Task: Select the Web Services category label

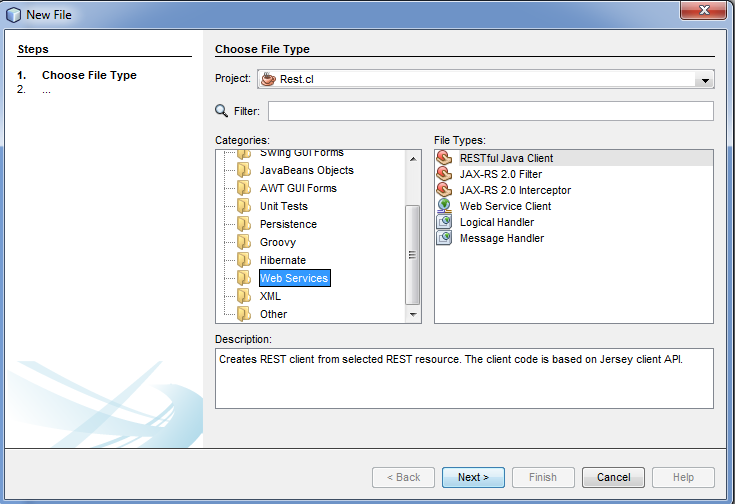Action: point(294,278)
